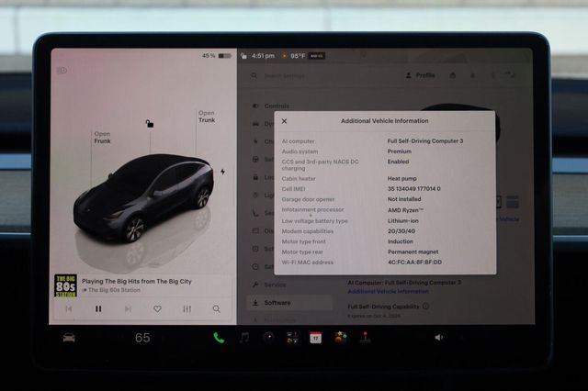Tap the Garage door opener Not installed value
The width and height of the screenshot is (588, 391).
(404, 199)
